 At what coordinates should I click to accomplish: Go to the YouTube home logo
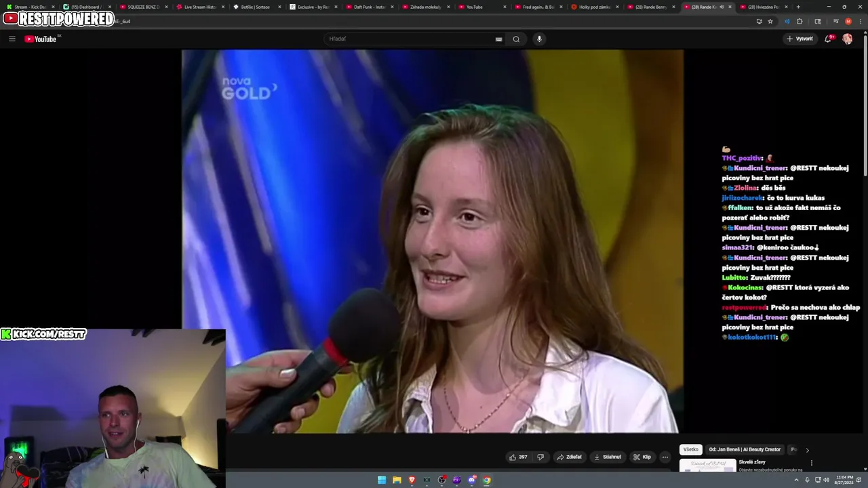[x=41, y=39]
